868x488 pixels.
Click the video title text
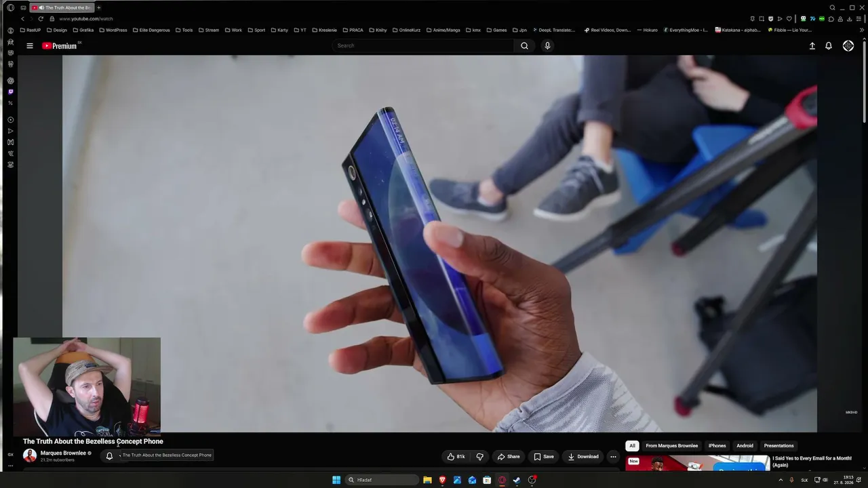pos(93,441)
